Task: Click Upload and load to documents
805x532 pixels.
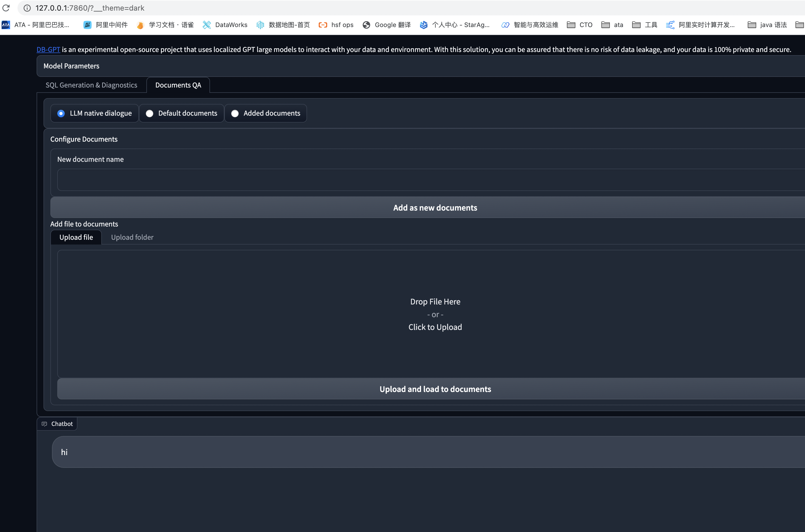Action: point(435,389)
